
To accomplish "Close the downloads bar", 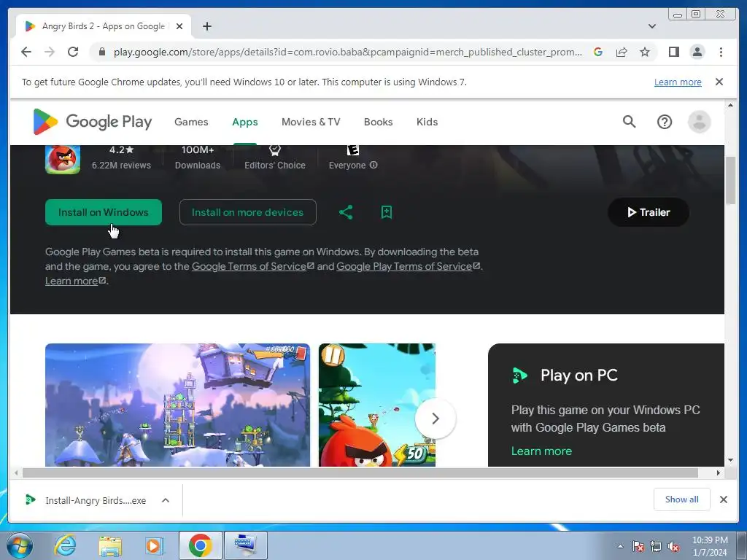I will coord(723,499).
